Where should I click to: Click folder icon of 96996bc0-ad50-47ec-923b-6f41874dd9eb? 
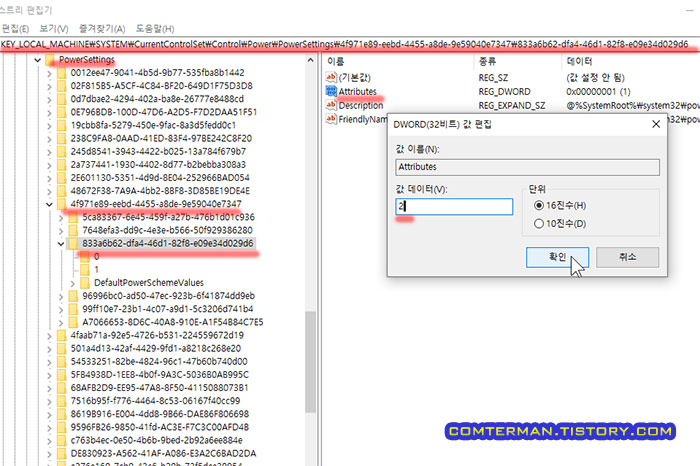tap(73, 296)
